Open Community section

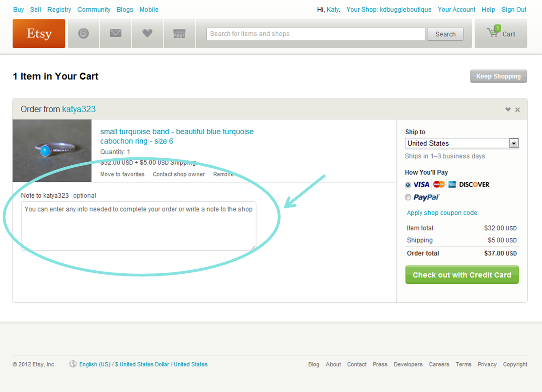(94, 9)
